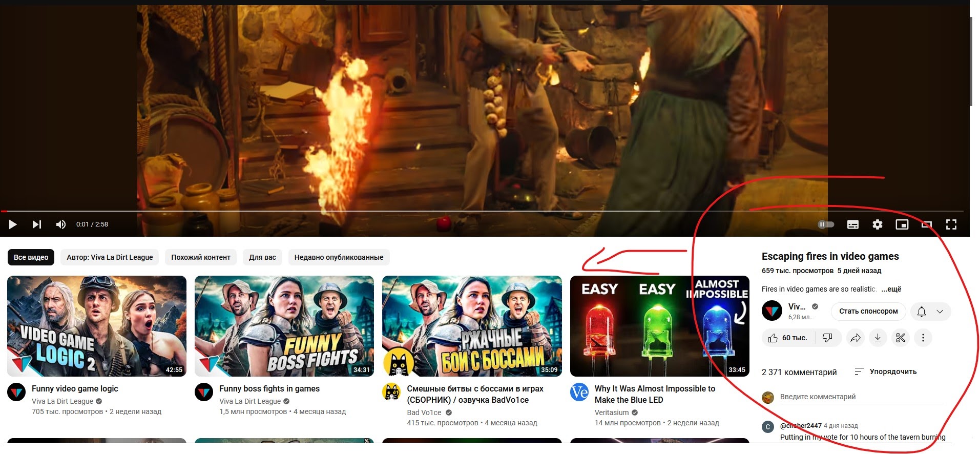This screenshot has width=980, height=454.
Task: Open the Blue LED video thumbnail
Action: coord(660,326)
